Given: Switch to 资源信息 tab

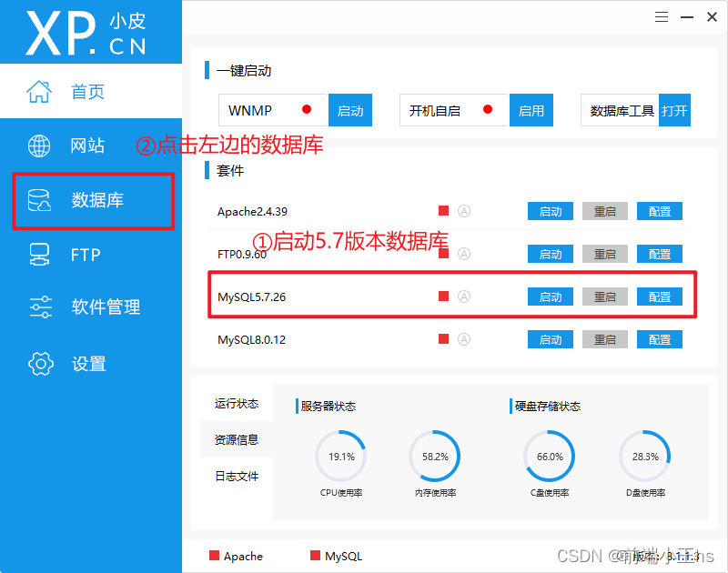Looking at the screenshot, I should [237, 439].
